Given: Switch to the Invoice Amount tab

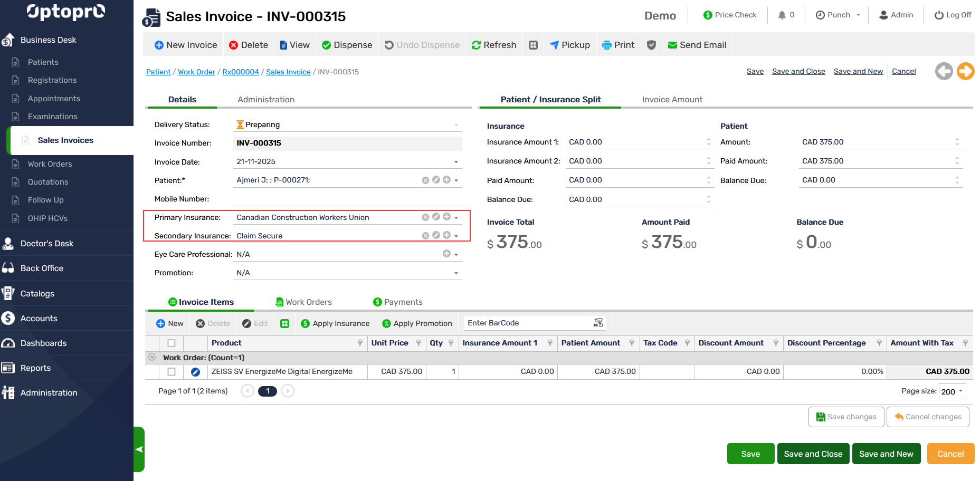Looking at the screenshot, I should pyautogui.click(x=672, y=100).
